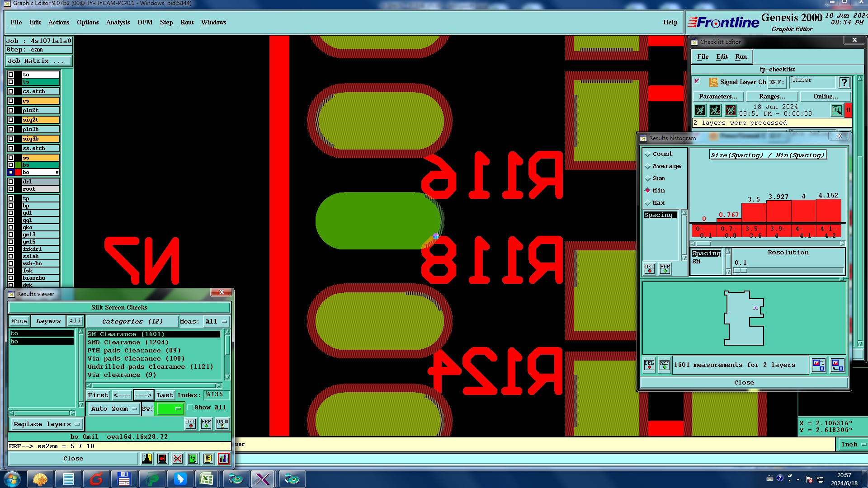Screen dimensions: 868x488
Task: Click the question mark help icon
Action: 844,82
